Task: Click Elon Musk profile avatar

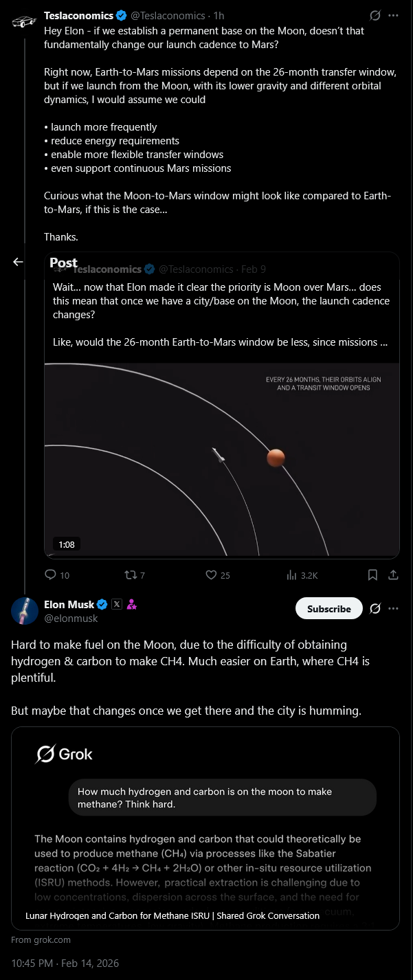Action: pyautogui.click(x=25, y=610)
